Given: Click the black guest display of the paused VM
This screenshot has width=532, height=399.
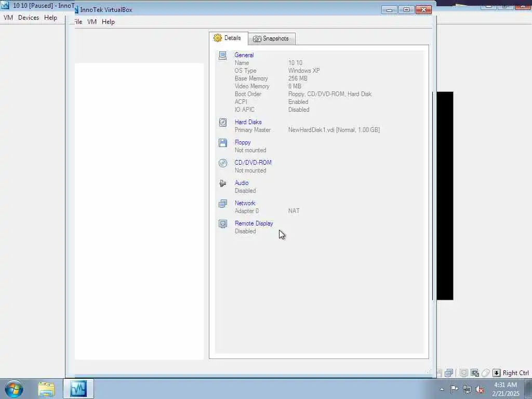Looking at the screenshot, I should point(445,196).
